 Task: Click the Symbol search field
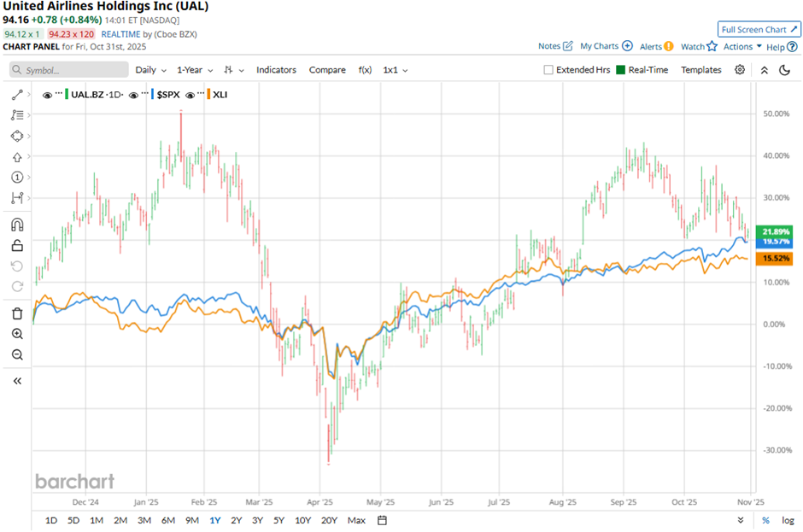[68, 70]
